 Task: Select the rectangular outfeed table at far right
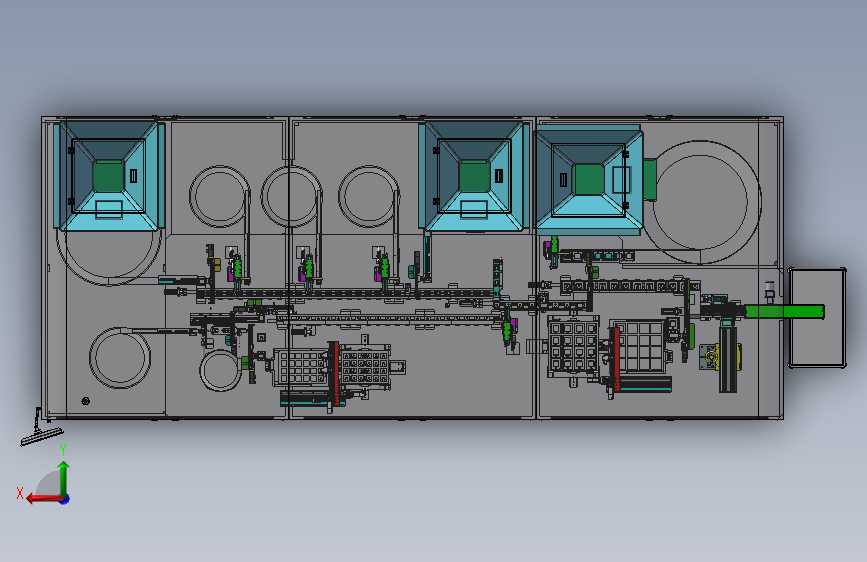(817, 318)
